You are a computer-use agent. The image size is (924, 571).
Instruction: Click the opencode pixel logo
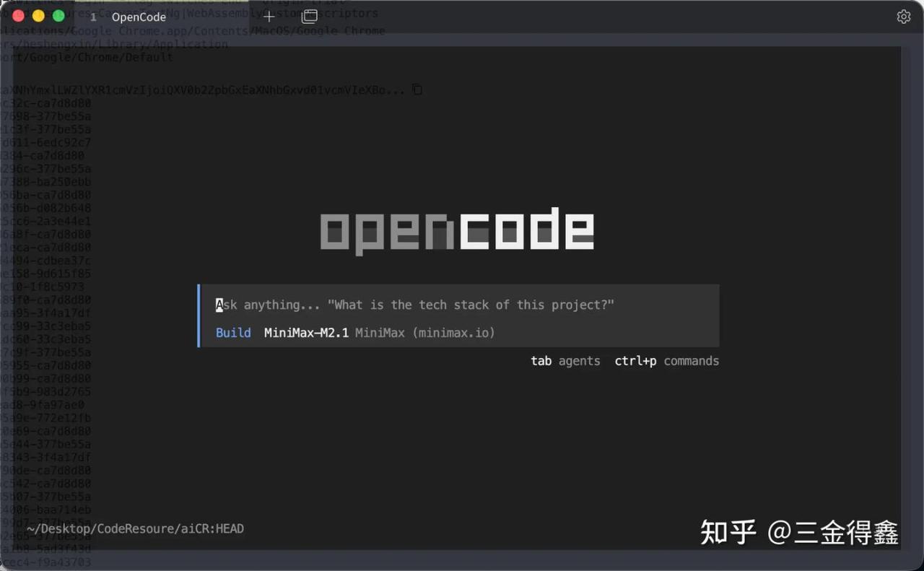457,231
